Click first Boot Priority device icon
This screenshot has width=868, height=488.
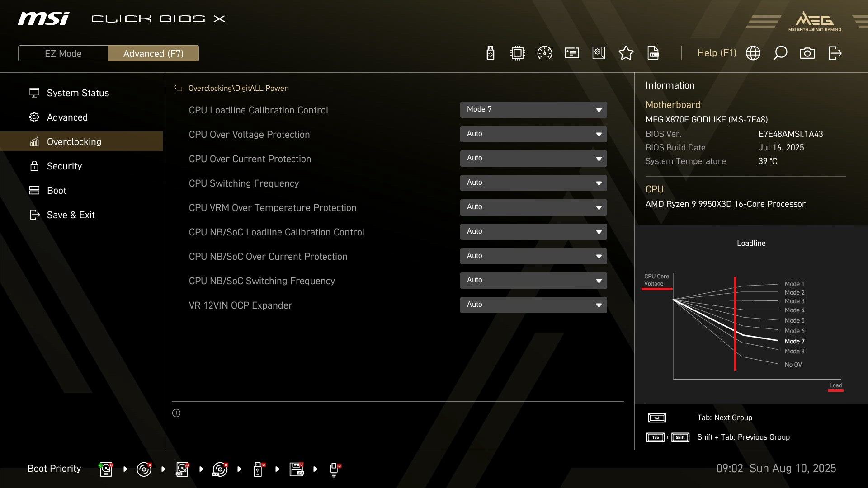tap(106, 469)
